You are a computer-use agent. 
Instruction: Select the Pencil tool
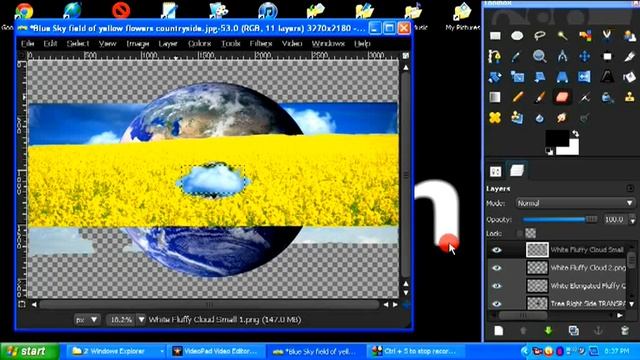tap(517, 97)
